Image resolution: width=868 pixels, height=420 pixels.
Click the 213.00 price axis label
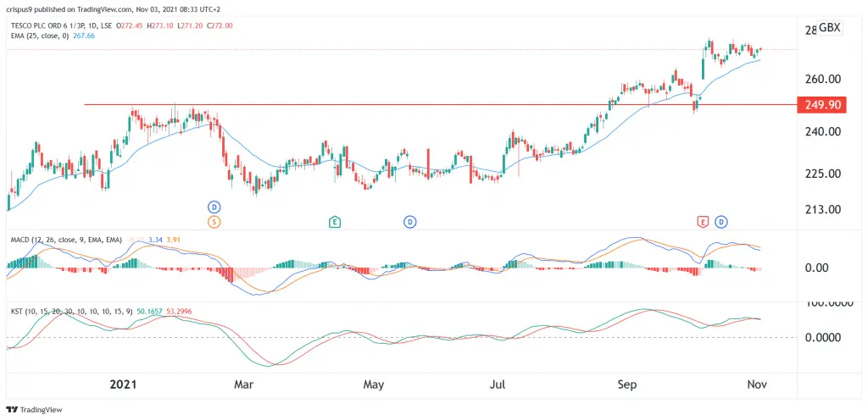coord(822,209)
